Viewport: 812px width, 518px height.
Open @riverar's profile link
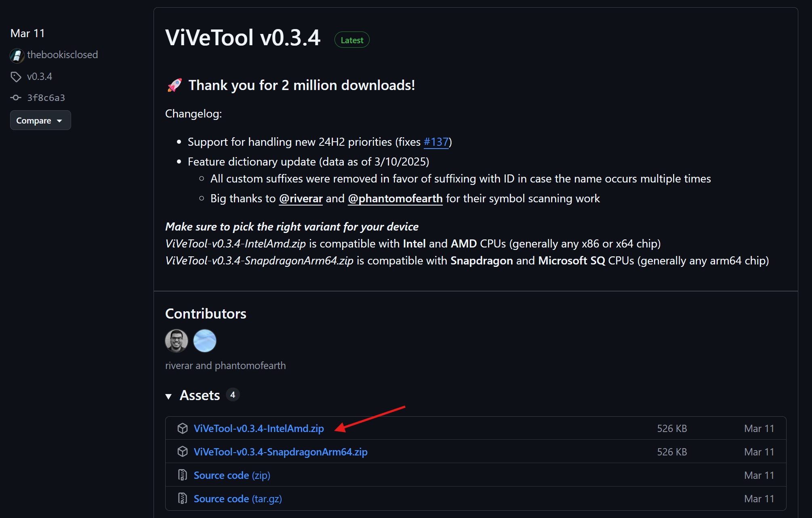(x=301, y=198)
